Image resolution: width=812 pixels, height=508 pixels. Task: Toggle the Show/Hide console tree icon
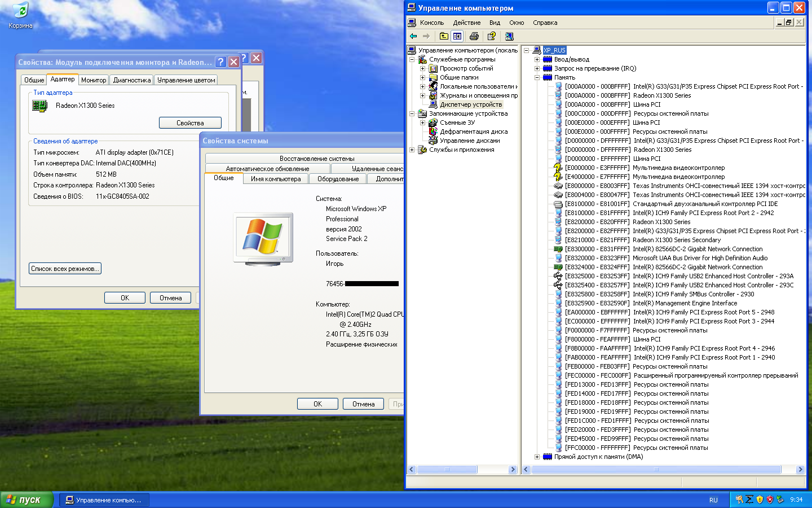(x=457, y=36)
